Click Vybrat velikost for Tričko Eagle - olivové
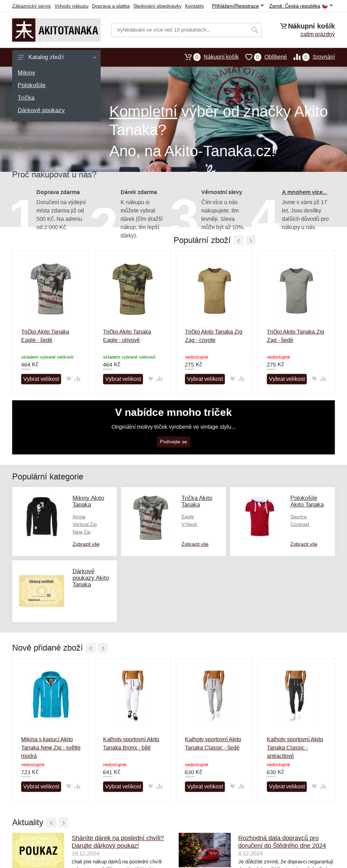The image size is (347, 868). [x=123, y=379]
